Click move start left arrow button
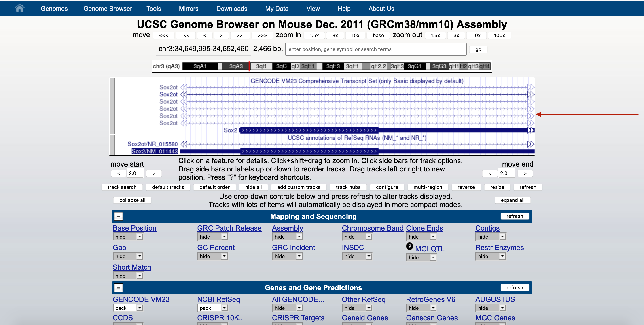 (119, 173)
